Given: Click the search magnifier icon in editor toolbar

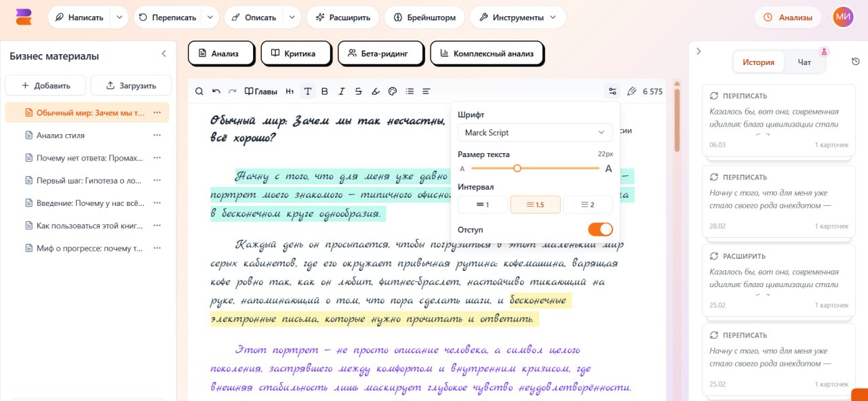Looking at the screenshot, I should 199,91.
